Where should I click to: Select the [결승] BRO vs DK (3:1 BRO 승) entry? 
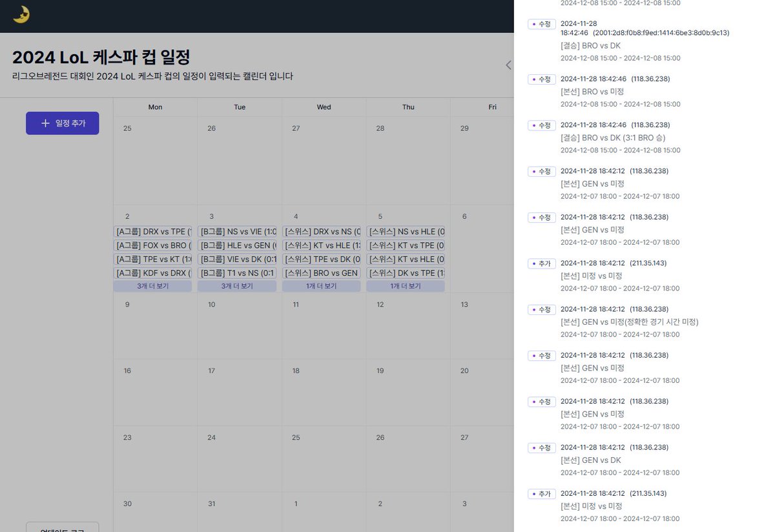coord(620,138)
